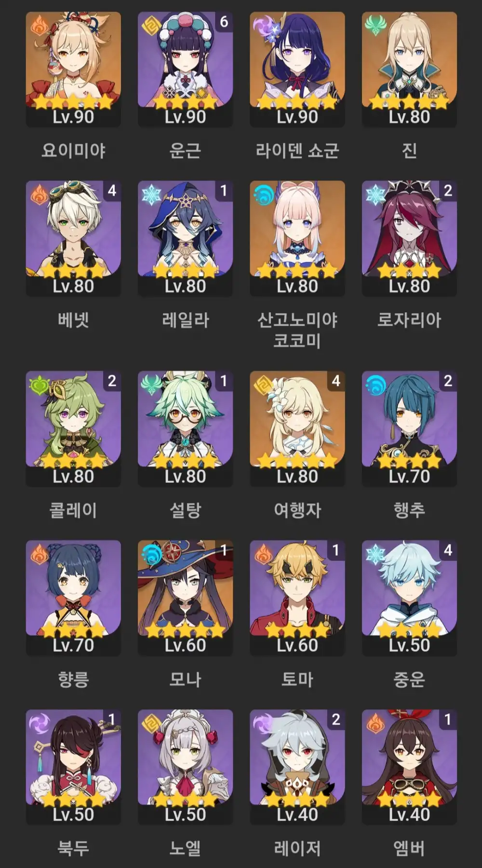482x868 pixels.
Task: Click the Geo element icon on 여행자
Action: (x=264, y=385)
